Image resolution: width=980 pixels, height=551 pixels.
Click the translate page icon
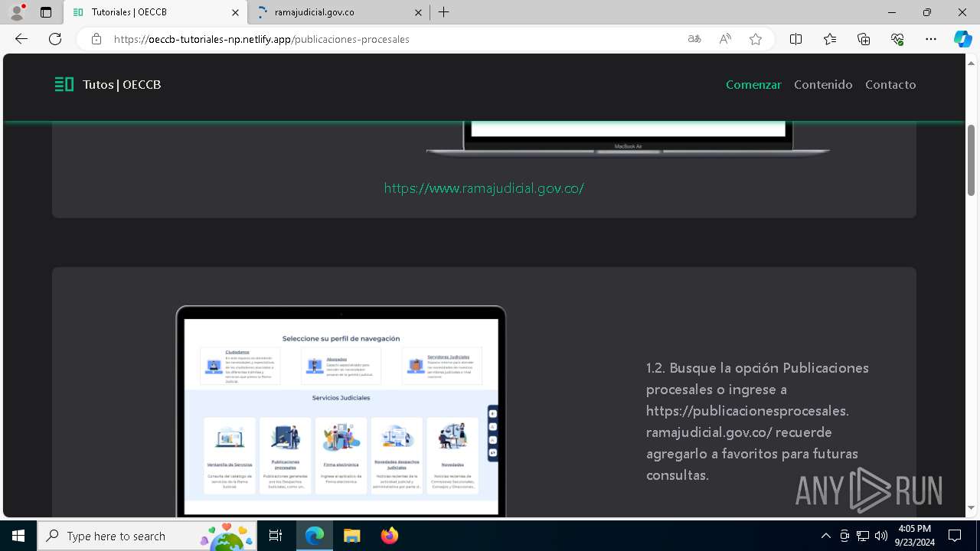[694, 39]
